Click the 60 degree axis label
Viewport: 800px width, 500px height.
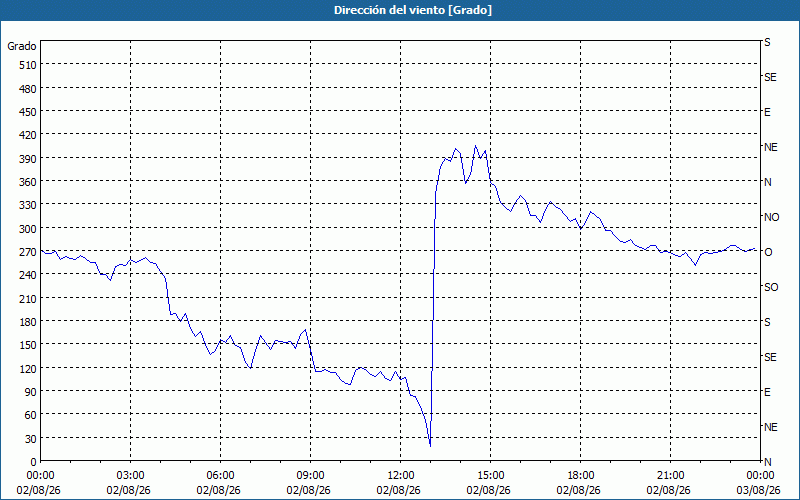point(31,415)
